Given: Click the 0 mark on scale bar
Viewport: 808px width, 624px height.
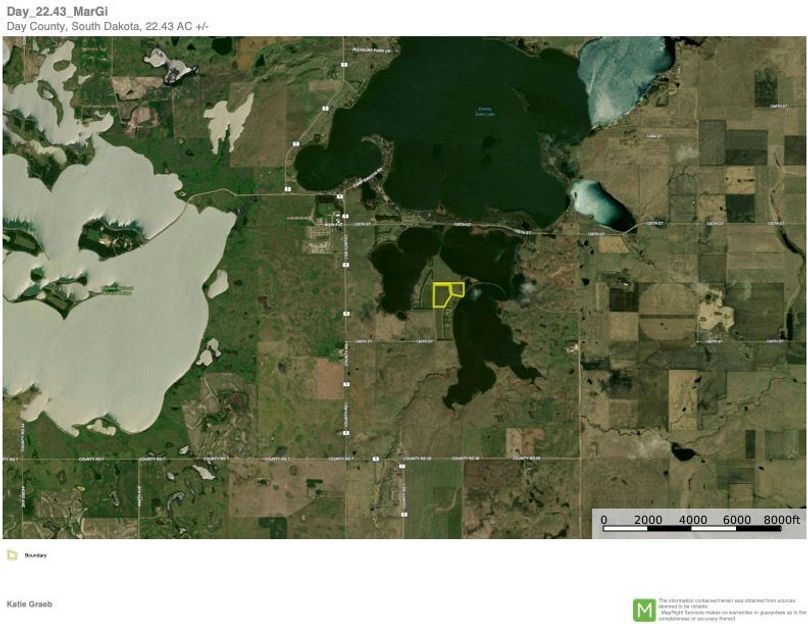Looking at the screenshot, I should (604, 520).
